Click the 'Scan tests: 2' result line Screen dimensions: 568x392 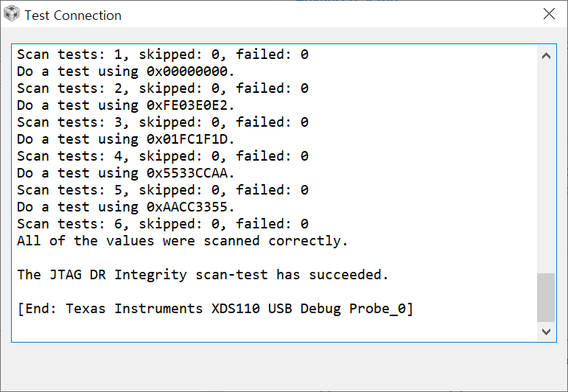pos(163,88)
